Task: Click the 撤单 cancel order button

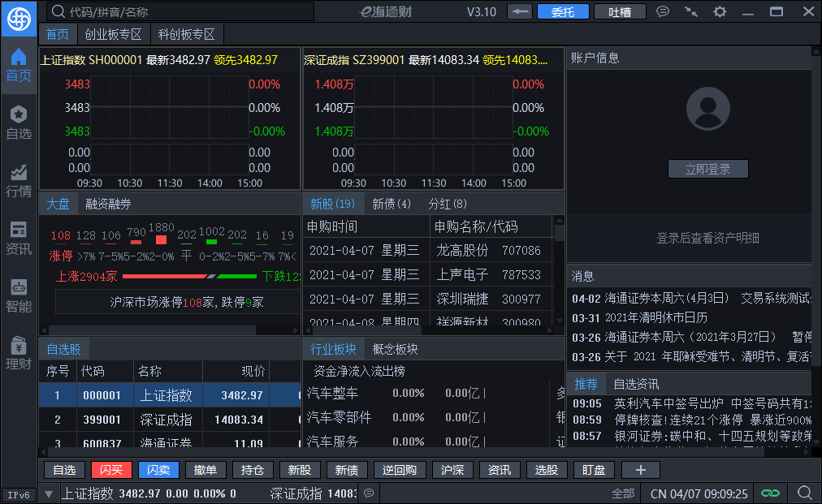Action: point(205,470)
